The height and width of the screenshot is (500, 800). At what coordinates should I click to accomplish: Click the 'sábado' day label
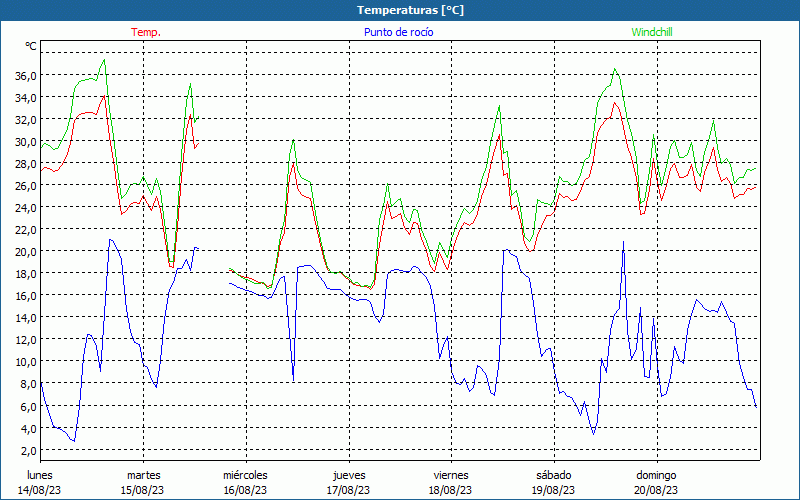(x=554, y=475)
